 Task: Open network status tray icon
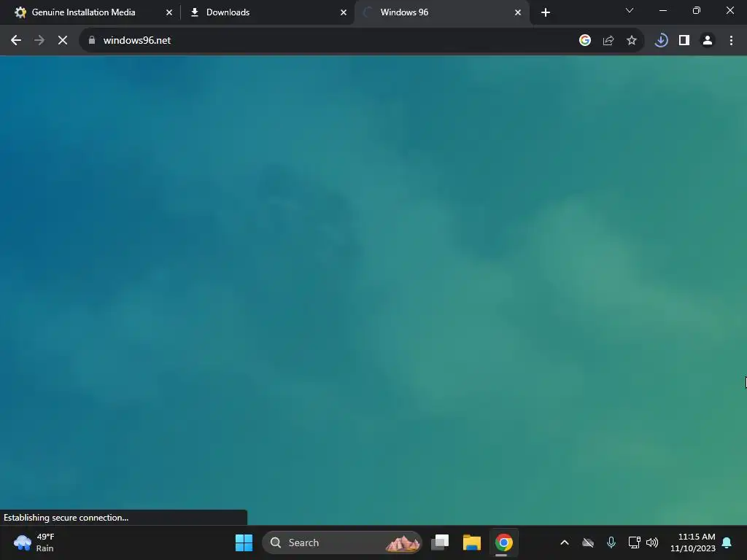click(634, 542)
